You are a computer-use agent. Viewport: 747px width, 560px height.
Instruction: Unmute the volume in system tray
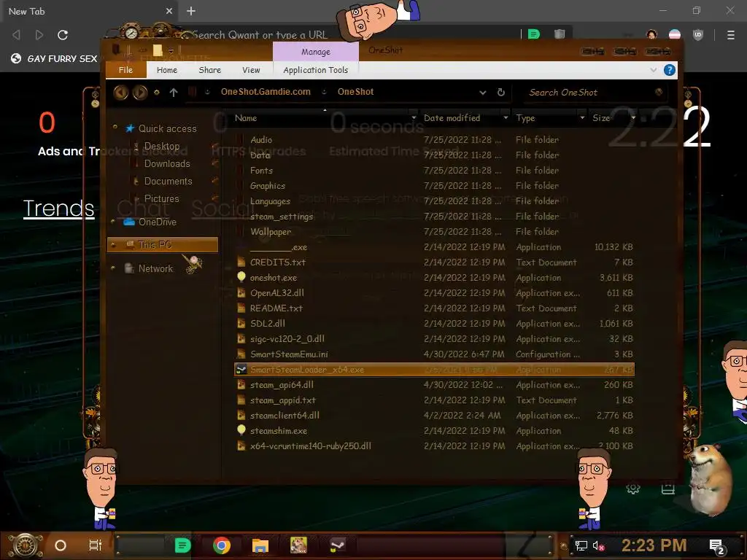tap(598, 545)
